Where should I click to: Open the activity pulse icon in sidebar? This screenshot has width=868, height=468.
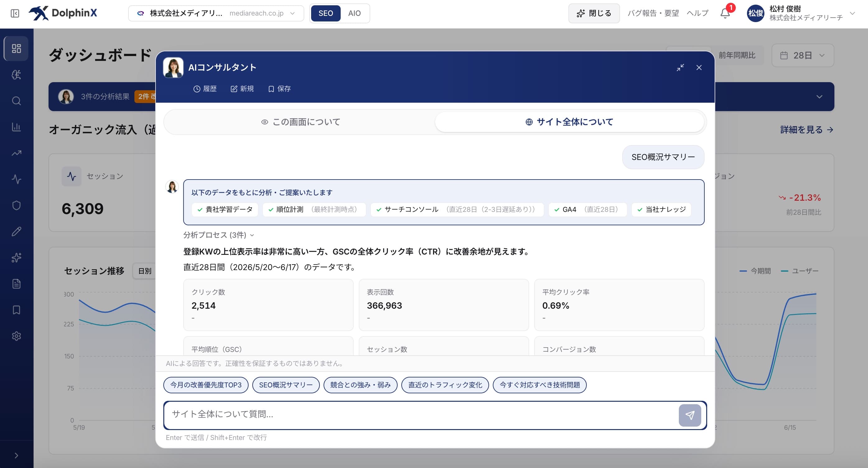click(x=16, y=179)
